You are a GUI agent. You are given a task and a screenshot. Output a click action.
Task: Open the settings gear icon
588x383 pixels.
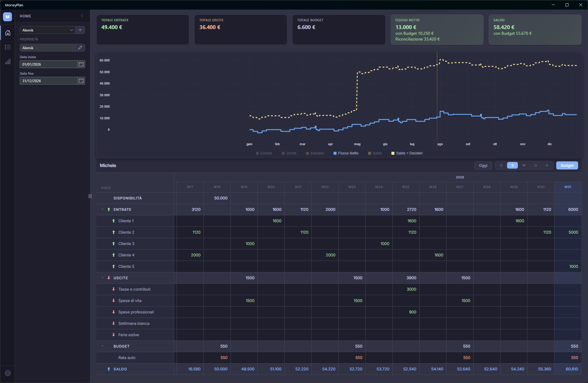[8, 373]
